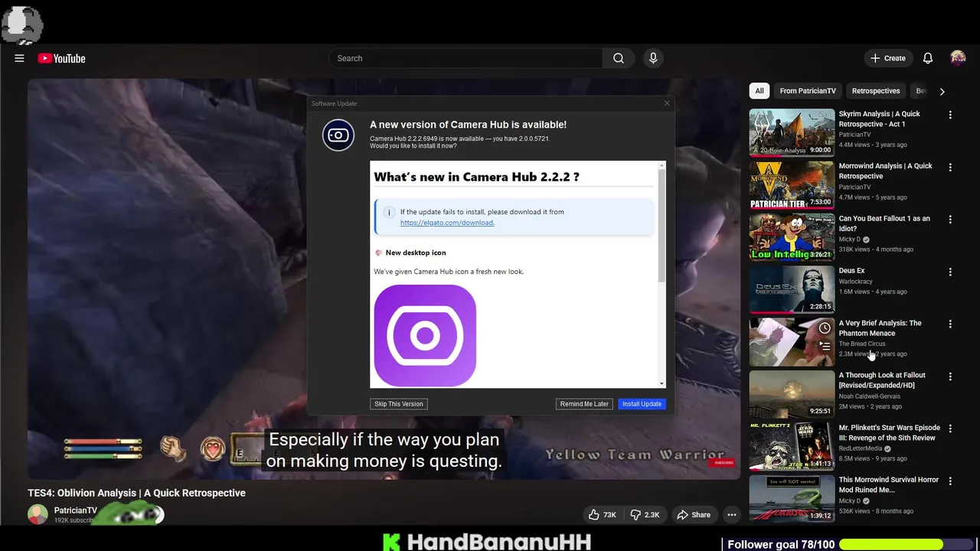
Task: Select the From PatricianTV chip
Action: 808,91
